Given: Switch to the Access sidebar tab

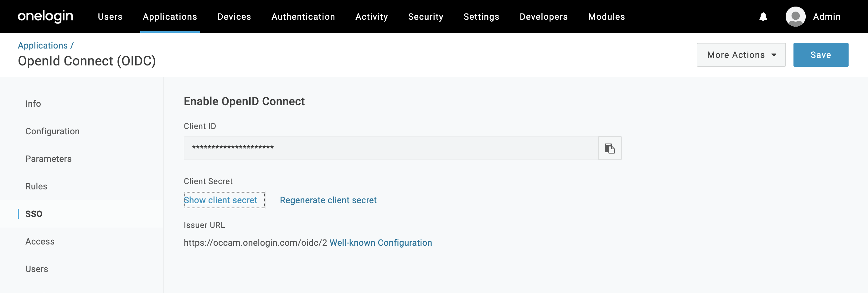Looking at the screenshot, I should pyautogui.click(x=40, y=241).
